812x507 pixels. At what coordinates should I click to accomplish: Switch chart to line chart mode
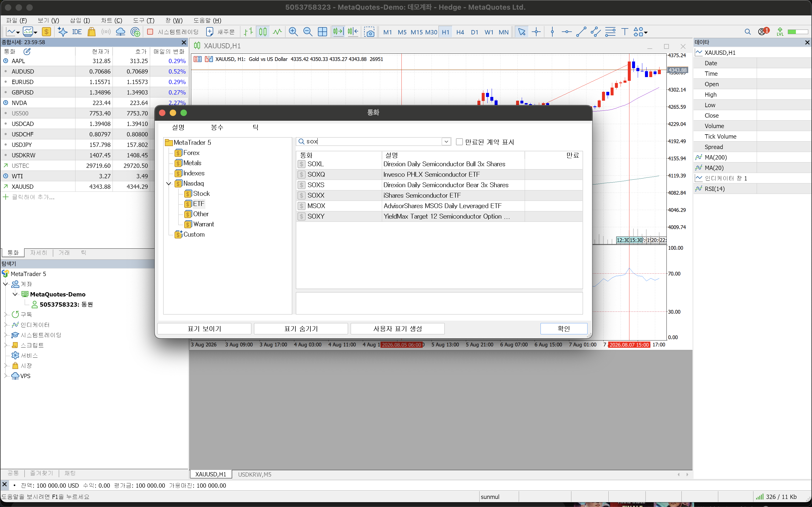(x=277, y=32)
